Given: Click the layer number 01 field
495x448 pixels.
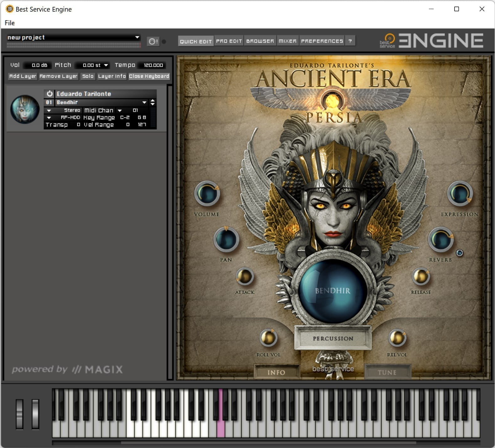Looking at the screenshot, I should tap(49, 102).
